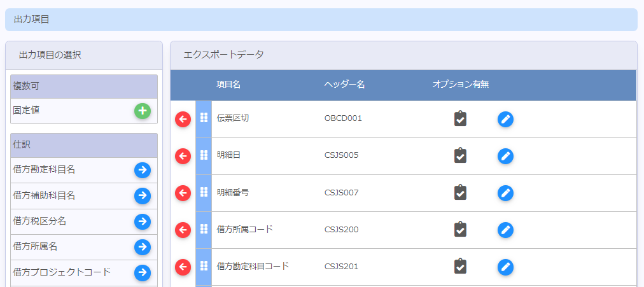Image resolution: width=644 pixels, height=287 pixels.
Task: Remove 明細番号 row using red arrow
Action: [x=183, y=193]
